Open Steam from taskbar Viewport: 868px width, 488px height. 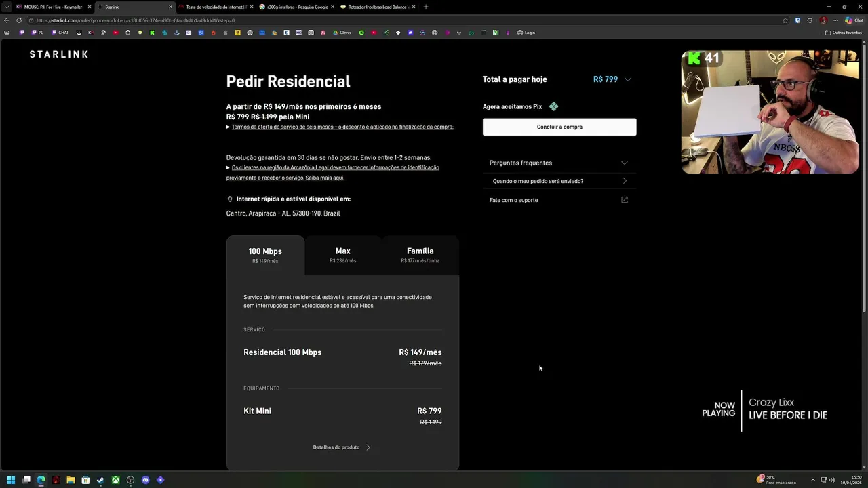pos(100,480)
